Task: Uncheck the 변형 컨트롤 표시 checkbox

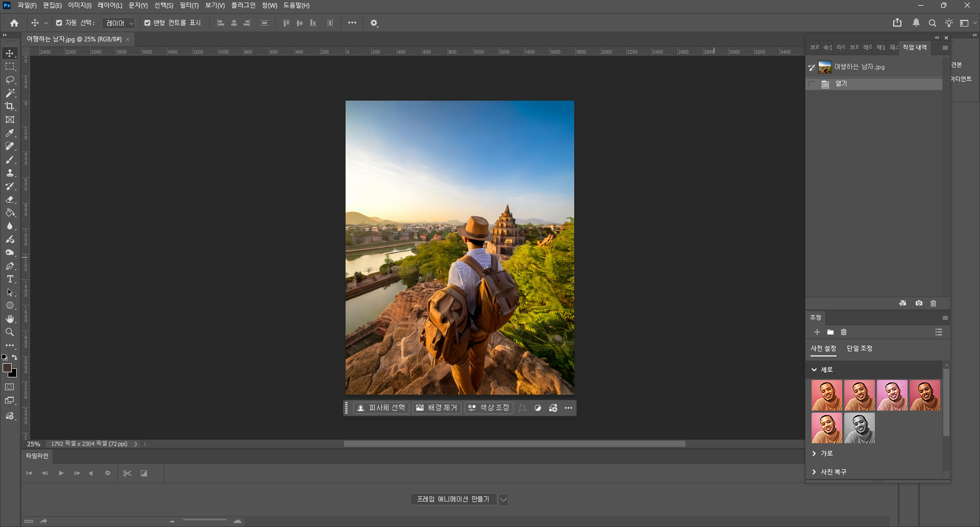Action: 148,23
